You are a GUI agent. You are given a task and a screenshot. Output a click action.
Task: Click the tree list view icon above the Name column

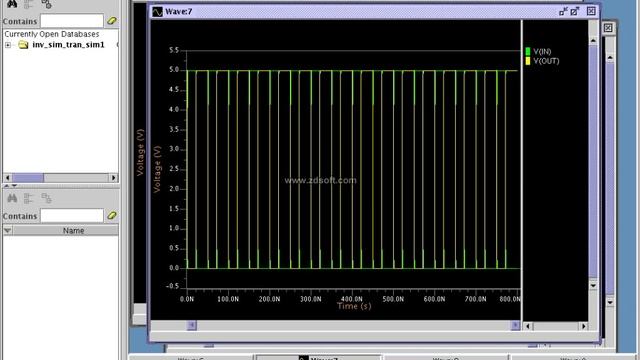coord(29,198)
